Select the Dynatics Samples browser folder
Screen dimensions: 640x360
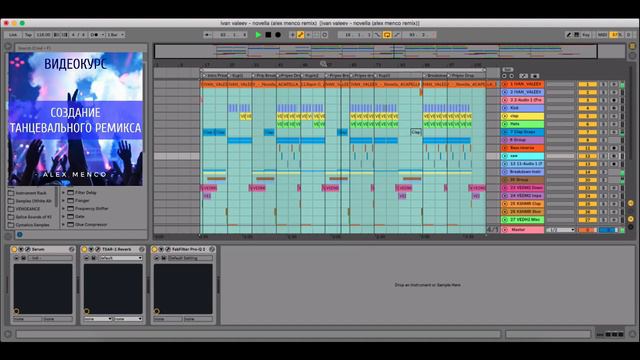(32, 225)
